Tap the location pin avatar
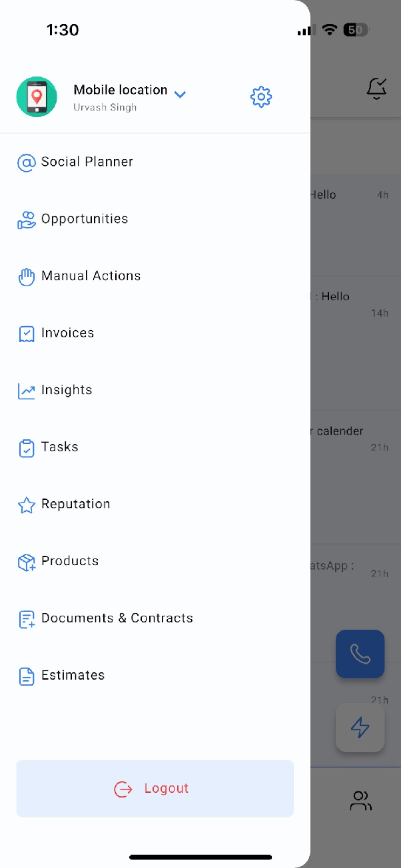The image size is (401, 868). coord(37,97)
